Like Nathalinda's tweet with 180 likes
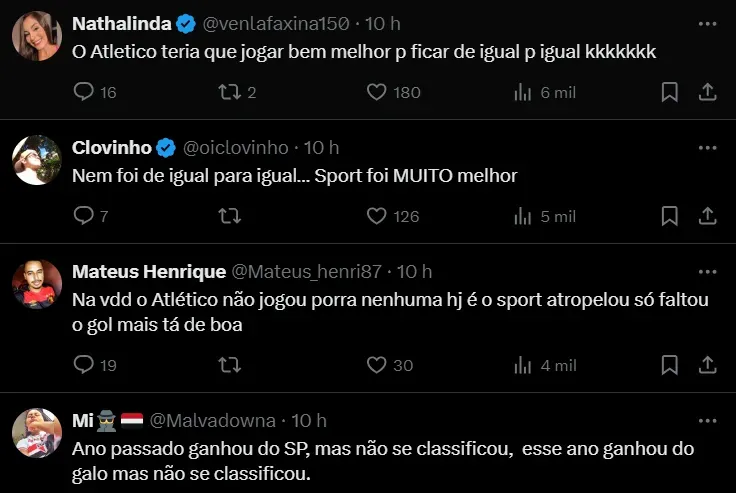The width and height of the screenshot is (736, 493). coord(376,92)
